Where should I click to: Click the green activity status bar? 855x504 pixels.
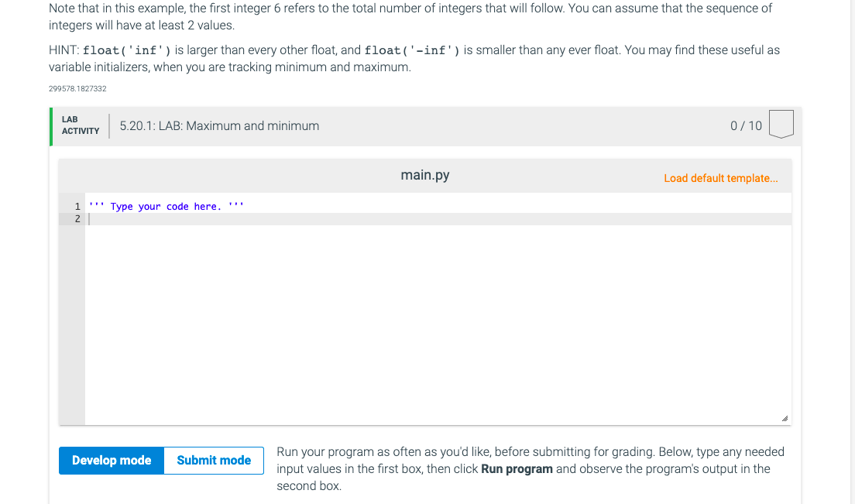point(51,125)
